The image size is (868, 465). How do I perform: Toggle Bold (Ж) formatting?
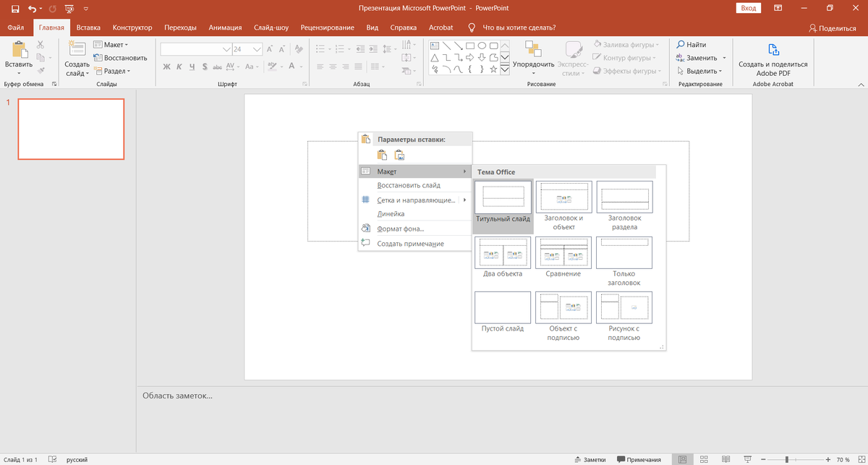coord(166,67)
